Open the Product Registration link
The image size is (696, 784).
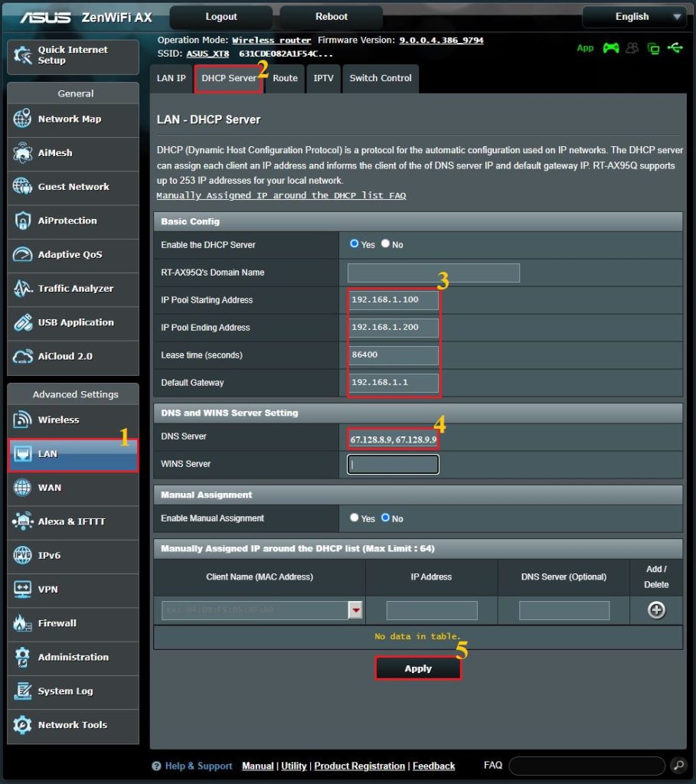click(359, 765)
